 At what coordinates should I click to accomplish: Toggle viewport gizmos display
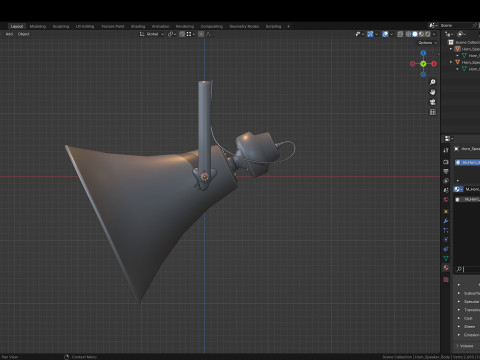(370, 34)
